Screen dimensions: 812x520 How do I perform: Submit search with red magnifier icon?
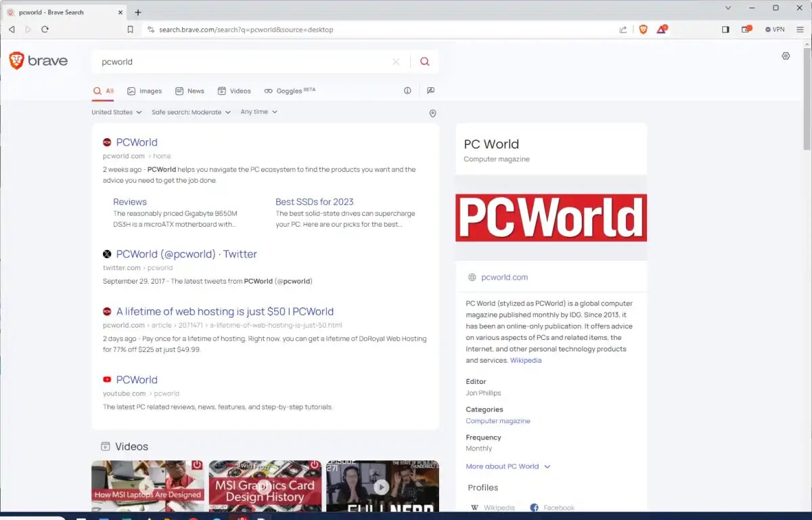click(x=424, y=62)
